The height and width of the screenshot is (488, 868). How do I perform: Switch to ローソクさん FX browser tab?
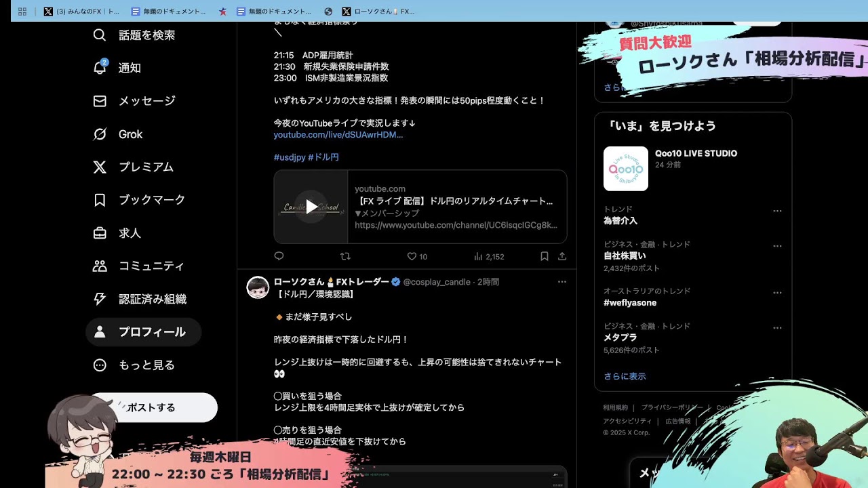[x=378, y=12]
